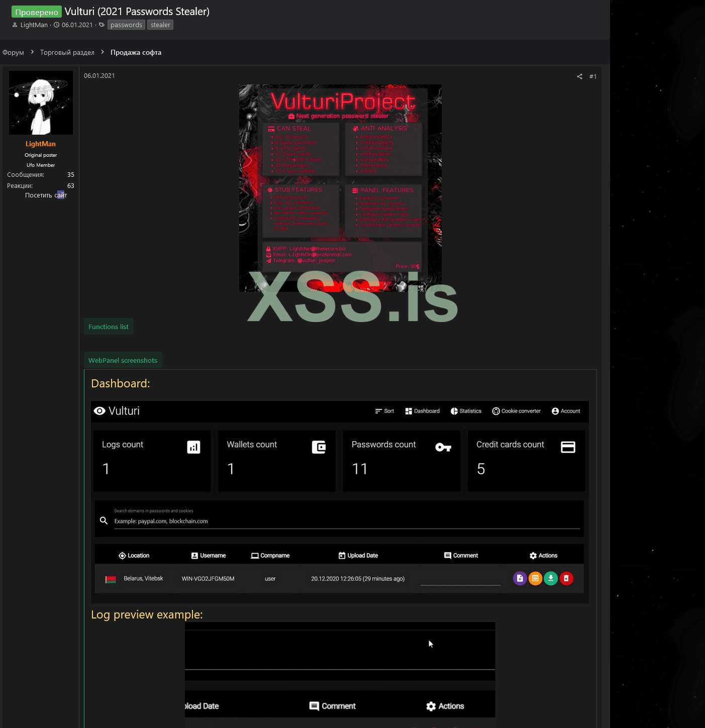Expand the Functions list spoiler
The image size is (705, 728).
tap(109, 327)
